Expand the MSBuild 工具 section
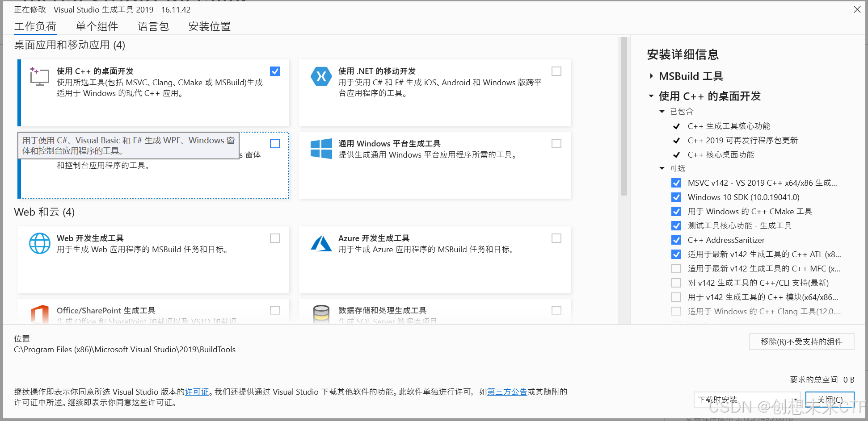The image size is (868, 421). click(x=651, y=76)
